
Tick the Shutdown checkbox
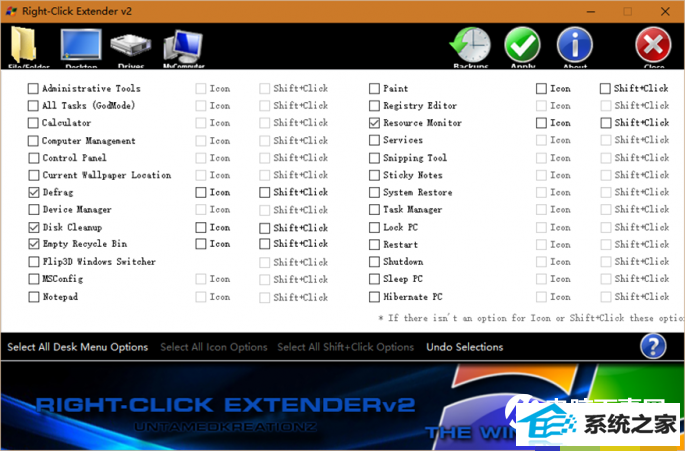(374, 262)
